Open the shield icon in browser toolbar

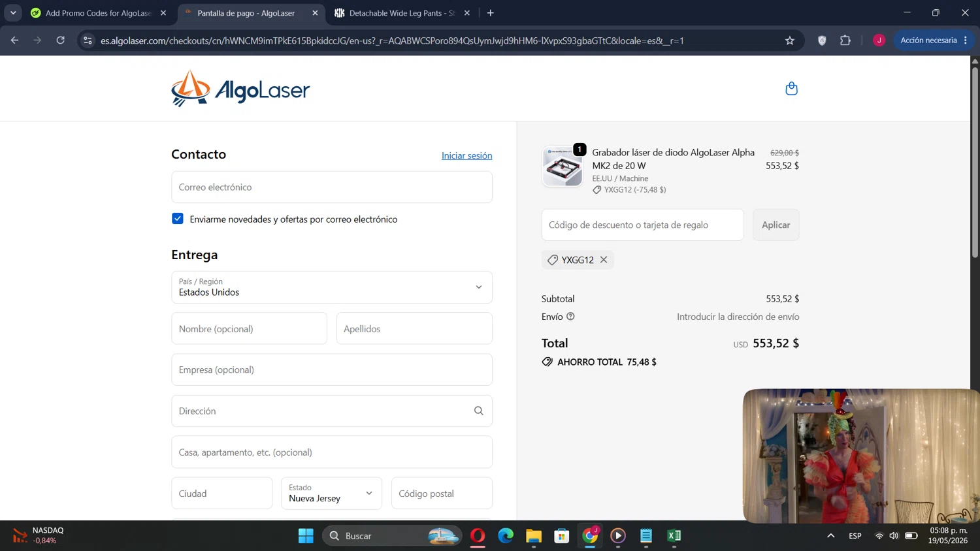click(x=822, y=40)
